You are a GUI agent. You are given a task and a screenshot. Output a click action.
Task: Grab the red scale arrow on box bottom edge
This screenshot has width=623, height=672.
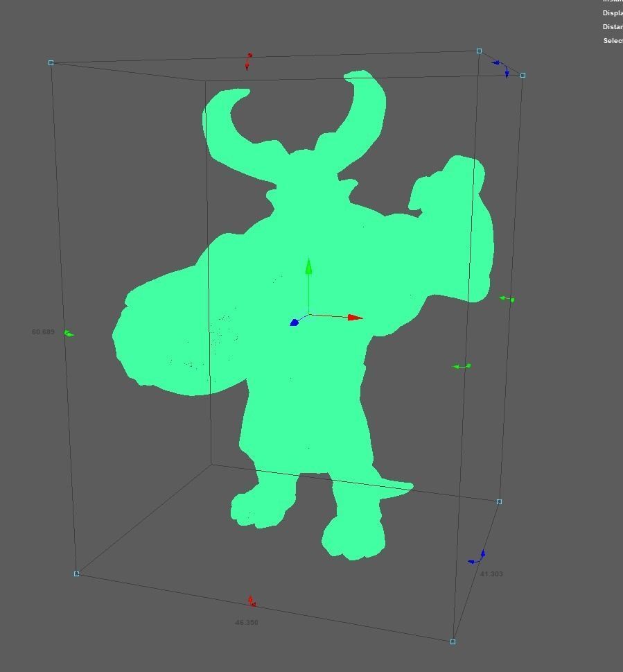[x=252, y=601]
